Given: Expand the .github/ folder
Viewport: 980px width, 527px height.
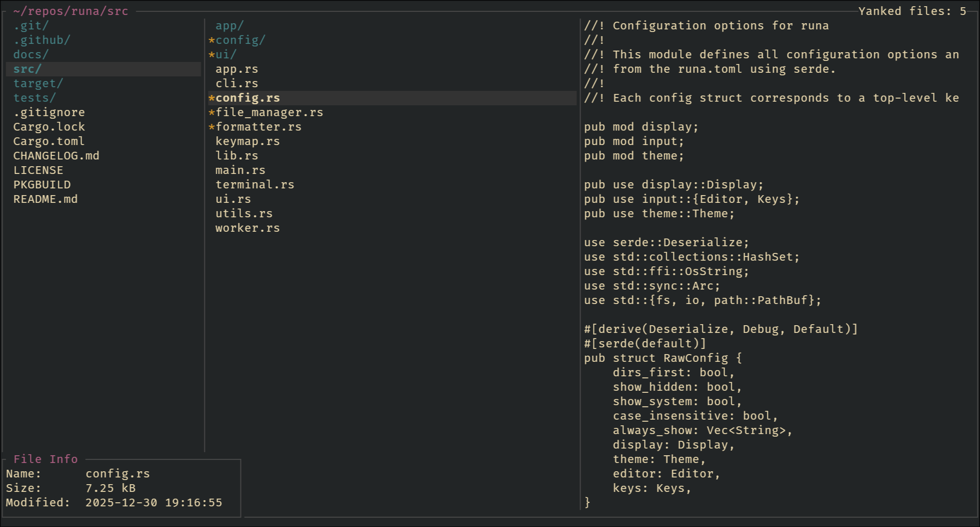Looking at the screenshot, I should [42, 40].
